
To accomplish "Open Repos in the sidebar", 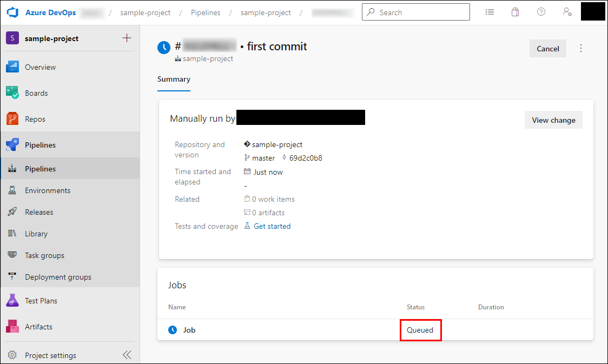I will click(x=35, y=119).
